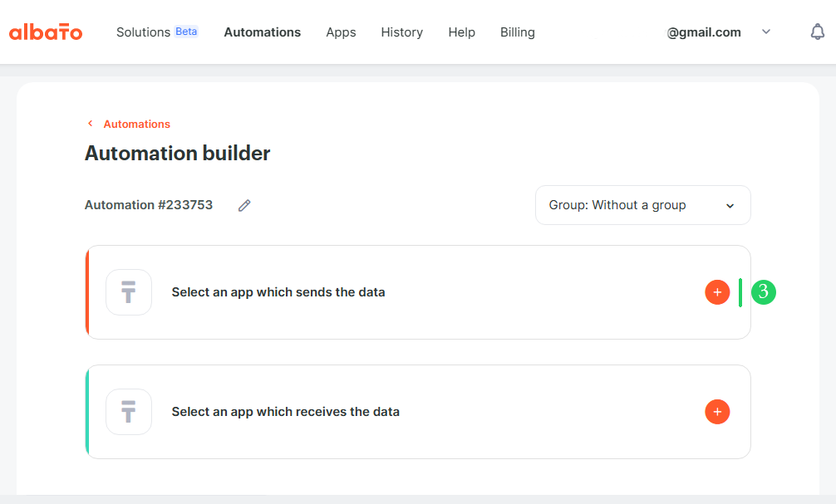Go to Billing page
This screenshot has height=504, width=836.
tap(518, 32)
